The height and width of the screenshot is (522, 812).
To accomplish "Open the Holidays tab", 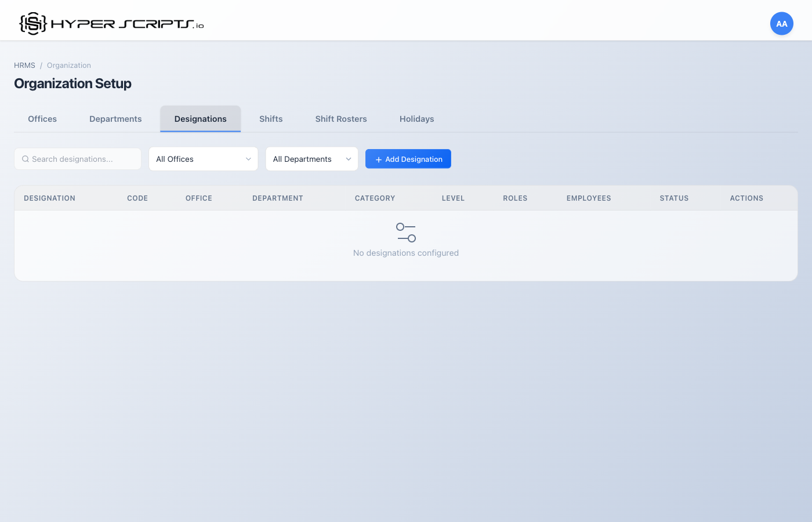I will coord(416,118).
